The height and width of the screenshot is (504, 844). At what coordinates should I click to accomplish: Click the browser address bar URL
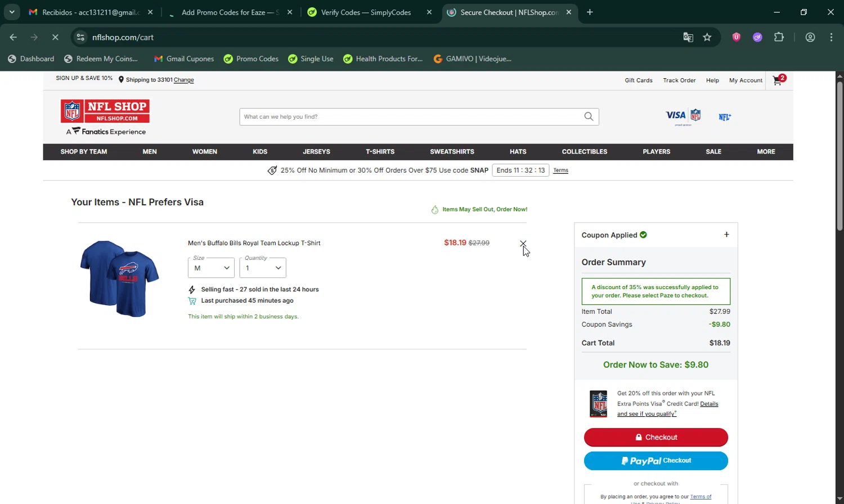point(123,37)
